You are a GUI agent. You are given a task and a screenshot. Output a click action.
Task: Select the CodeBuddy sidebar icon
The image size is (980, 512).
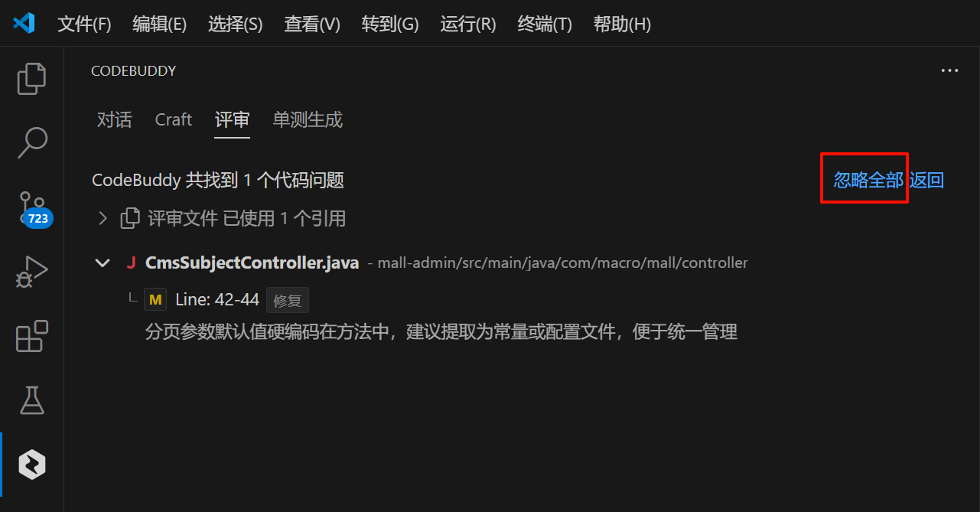31,465
